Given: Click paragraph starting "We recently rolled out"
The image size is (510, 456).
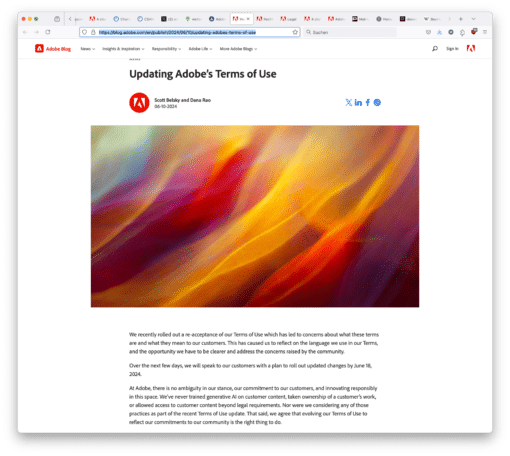Looking at the screenshot, I should point(254,343).
